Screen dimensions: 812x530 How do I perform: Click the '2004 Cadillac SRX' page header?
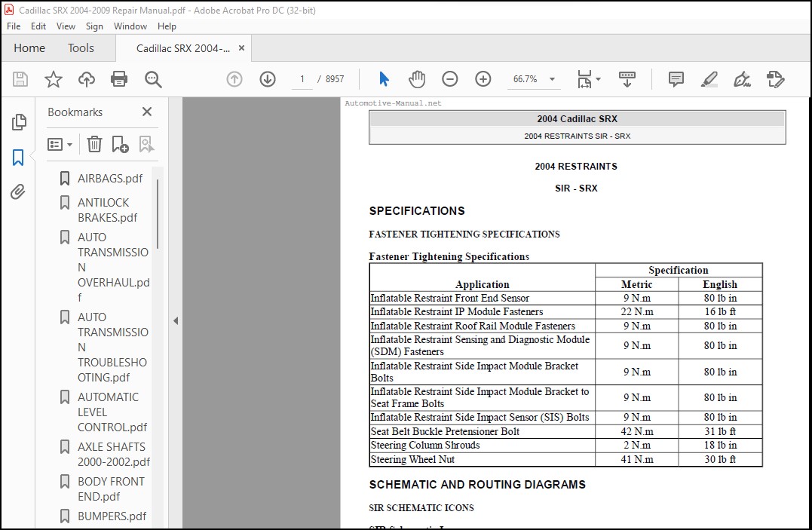(x=577, y=118)
